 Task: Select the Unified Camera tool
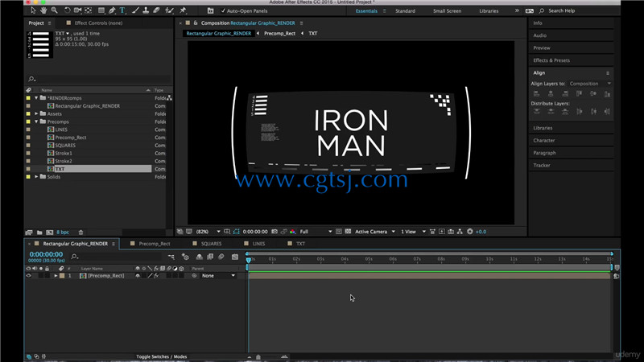pyautogui.click(x=77, y=10)
